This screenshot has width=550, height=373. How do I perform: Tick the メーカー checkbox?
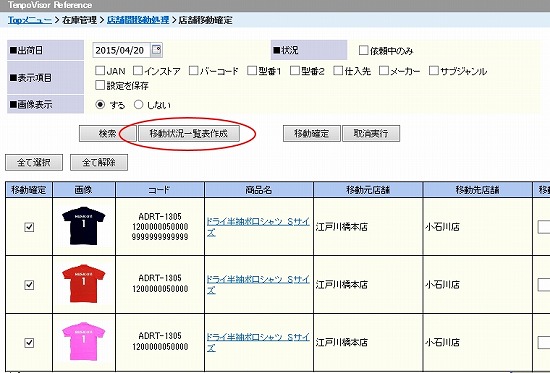click(x=384, y=71)
